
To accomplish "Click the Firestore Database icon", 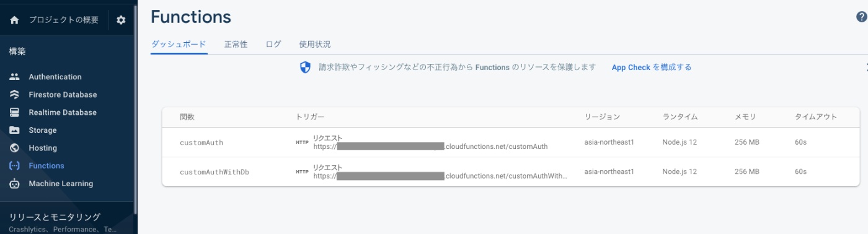I will (x=15, y=94).
